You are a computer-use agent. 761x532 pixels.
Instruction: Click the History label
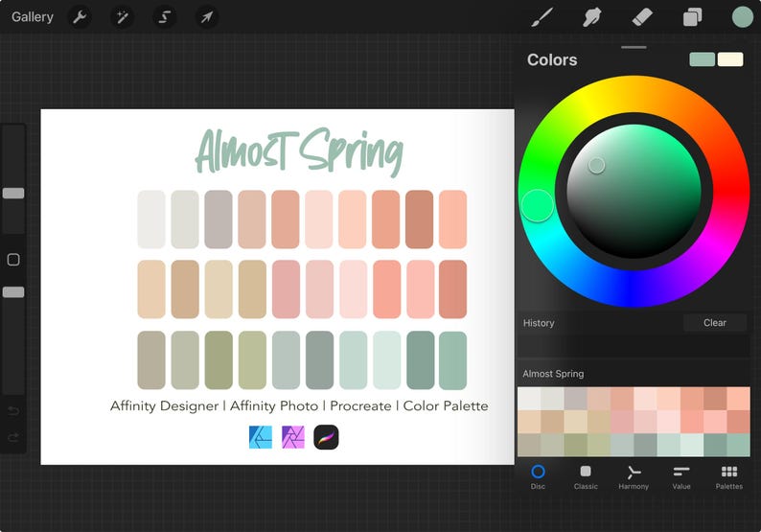539,323
